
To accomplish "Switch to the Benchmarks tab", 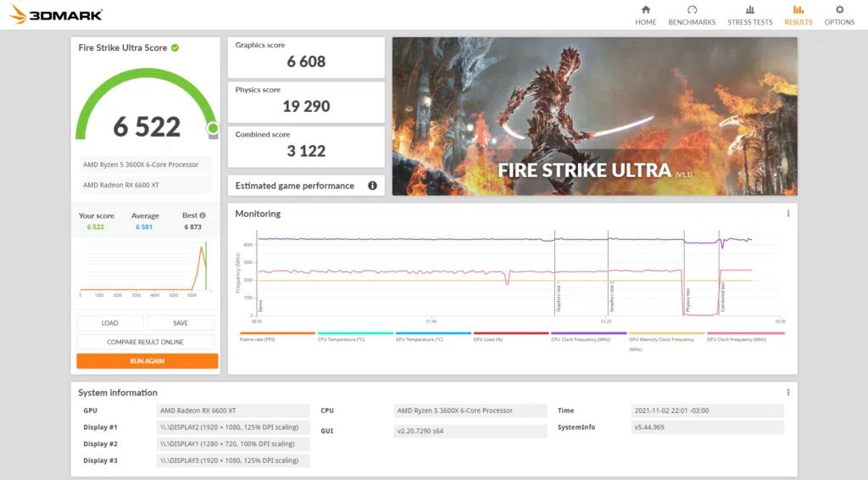I will [692, 15].
